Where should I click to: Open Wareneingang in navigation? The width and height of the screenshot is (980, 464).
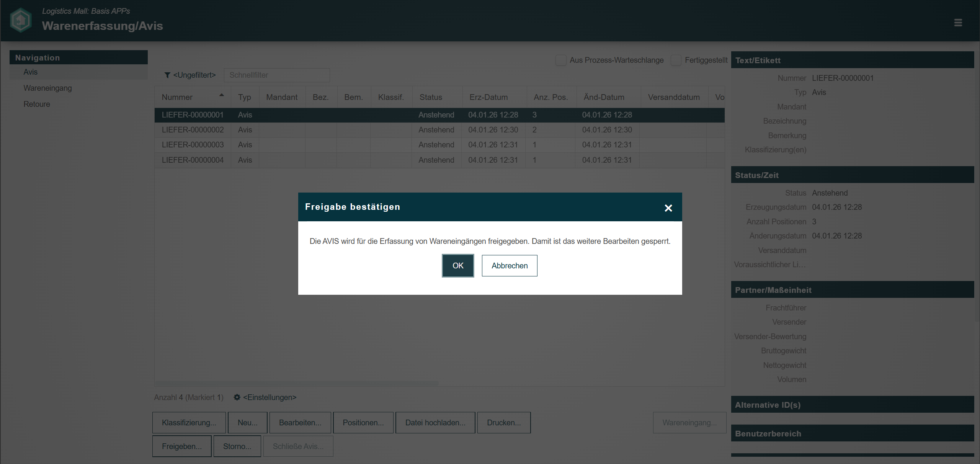tap(47, 88)
